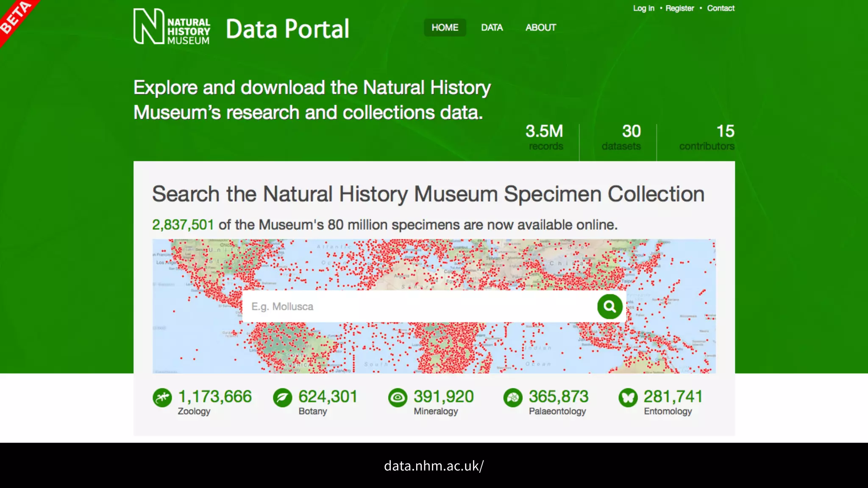The image size is (868, 488).
Task: Click the Mineralogy icon
Action: click(x=398, y=398)
